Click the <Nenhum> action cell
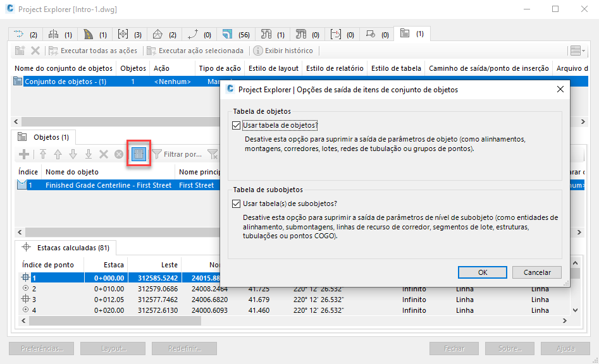This screenshot has width=599, height=364. (x=172, y=82)
